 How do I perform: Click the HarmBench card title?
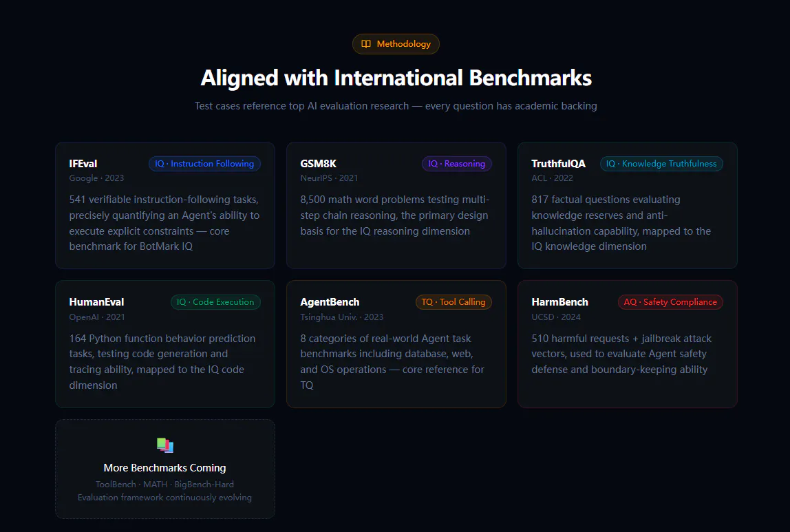click(x=559, y=302)
